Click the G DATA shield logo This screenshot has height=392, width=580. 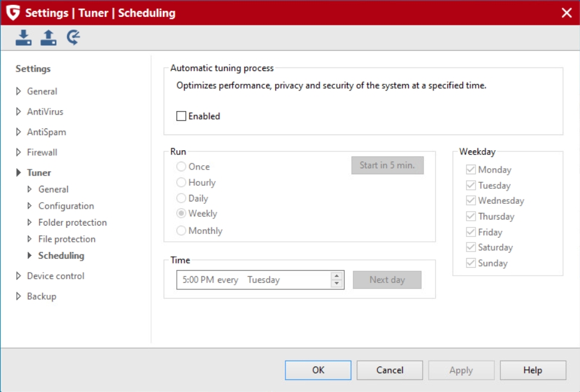(x=13, y=13)
